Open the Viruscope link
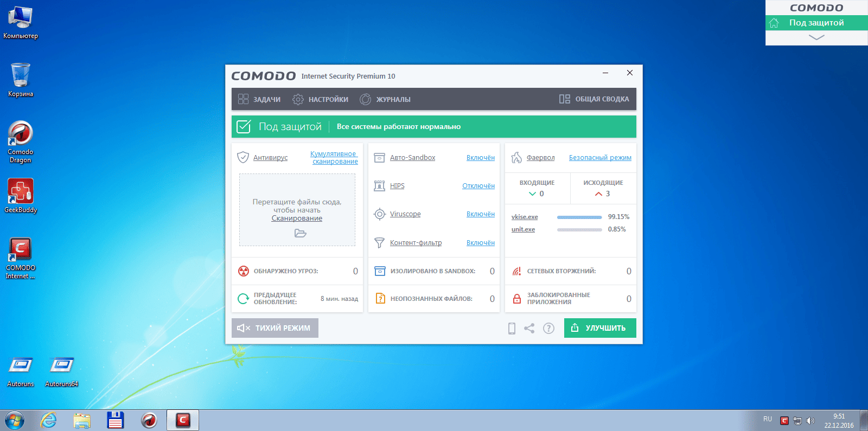868x431 pixels. point(405,214)
